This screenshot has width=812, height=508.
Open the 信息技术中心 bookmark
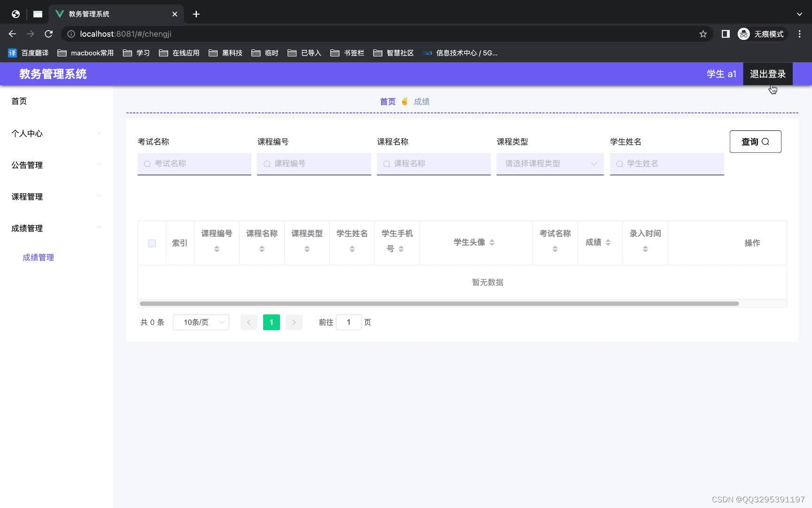(x=461, y=53)
